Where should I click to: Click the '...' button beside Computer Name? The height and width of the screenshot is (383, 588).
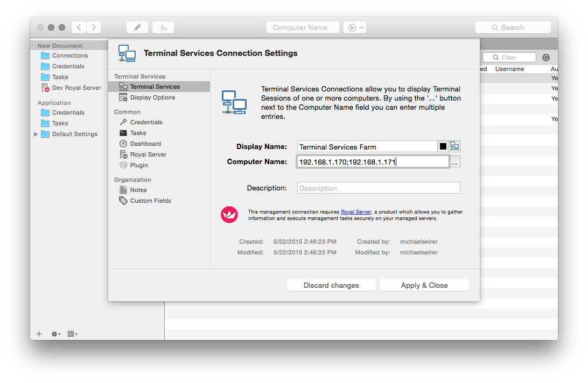point(455,162)
